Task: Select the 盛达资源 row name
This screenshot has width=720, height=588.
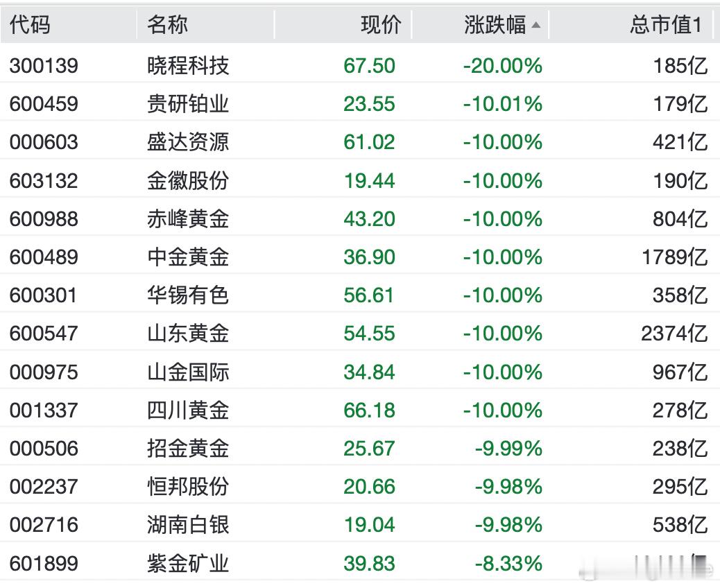Action: (188, 142)
